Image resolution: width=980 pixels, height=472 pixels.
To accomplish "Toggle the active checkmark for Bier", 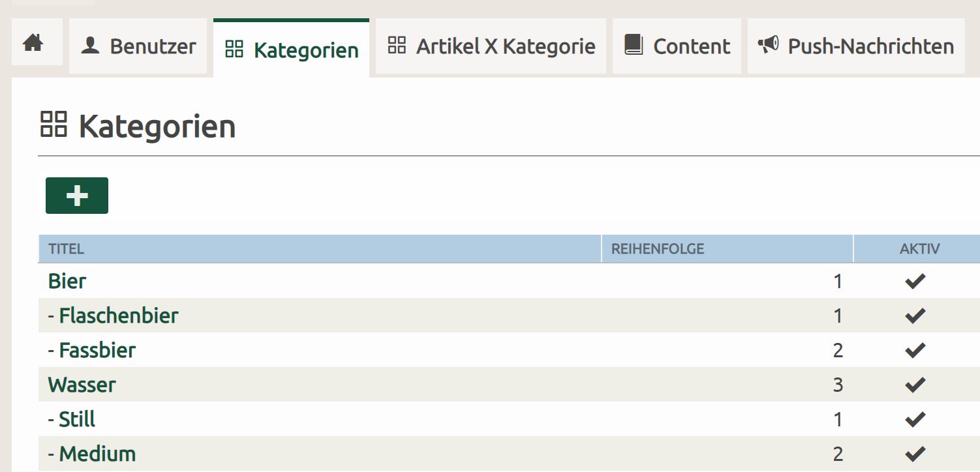I will 915,282.
